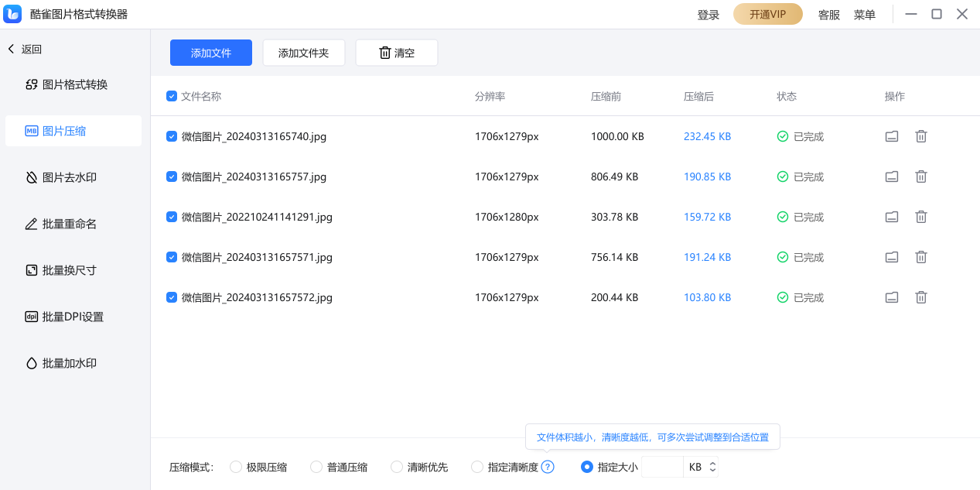Uncheck 微信图片_20240313165740.jpg checkbox
The width and height of the screenshot is (980, 490).
172,136
